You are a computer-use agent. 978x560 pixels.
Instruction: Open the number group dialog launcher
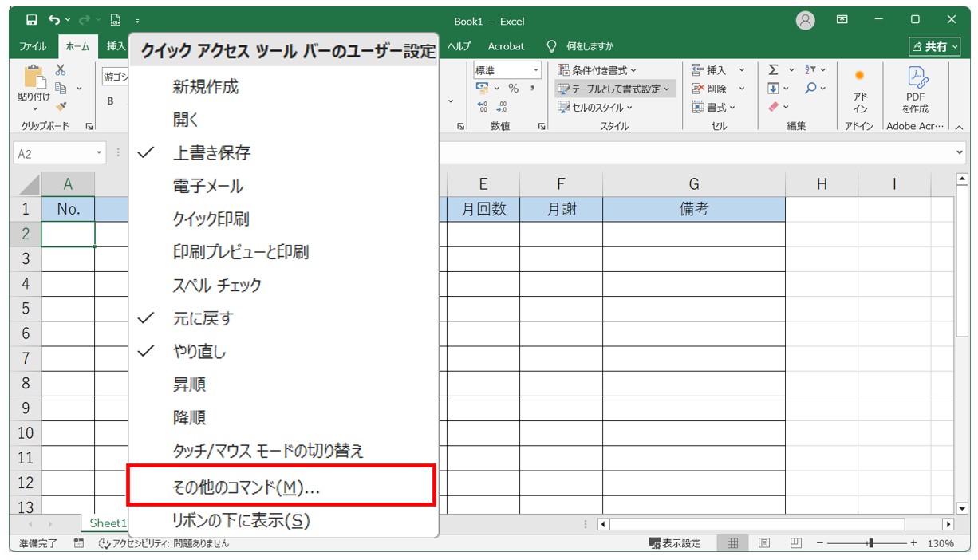pyautogui.click(x=542, y=126)
